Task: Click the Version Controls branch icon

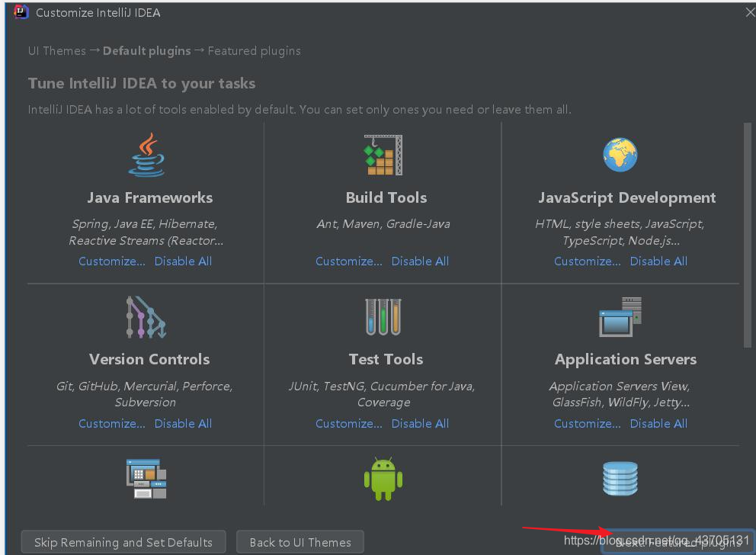Action: click(x=146, y=317)
